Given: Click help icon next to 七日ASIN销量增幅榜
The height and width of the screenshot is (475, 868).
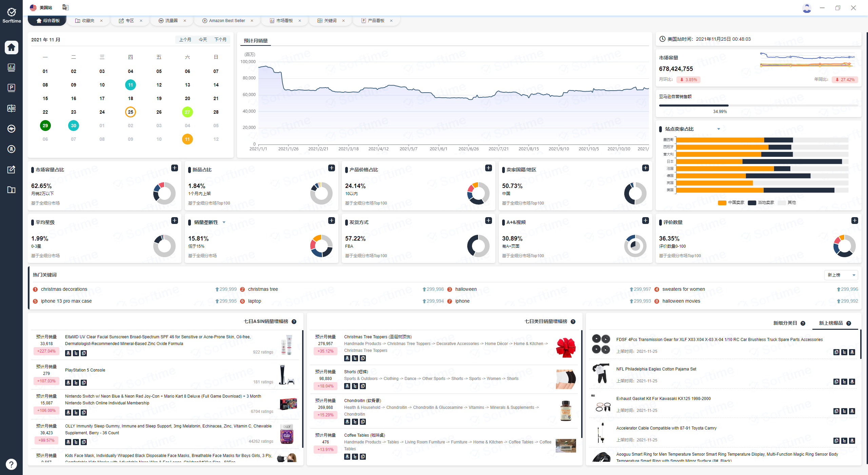Looking at the screenshot, I should coord(294,322).
